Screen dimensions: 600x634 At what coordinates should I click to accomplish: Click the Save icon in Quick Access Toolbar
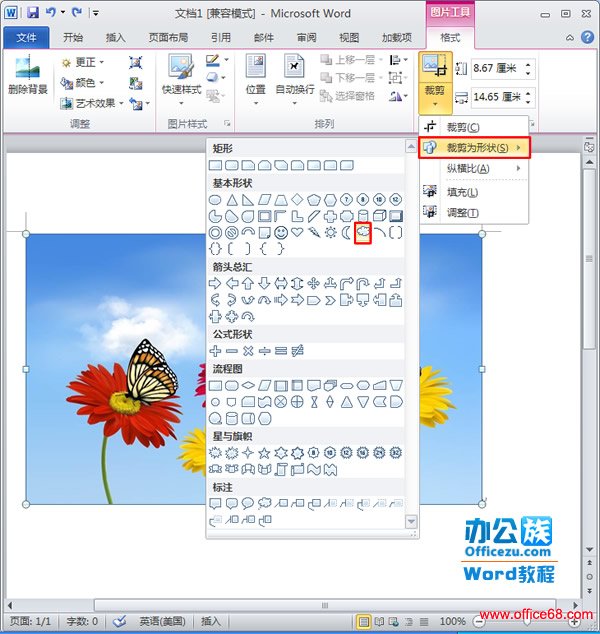click(x=33, y=13)
